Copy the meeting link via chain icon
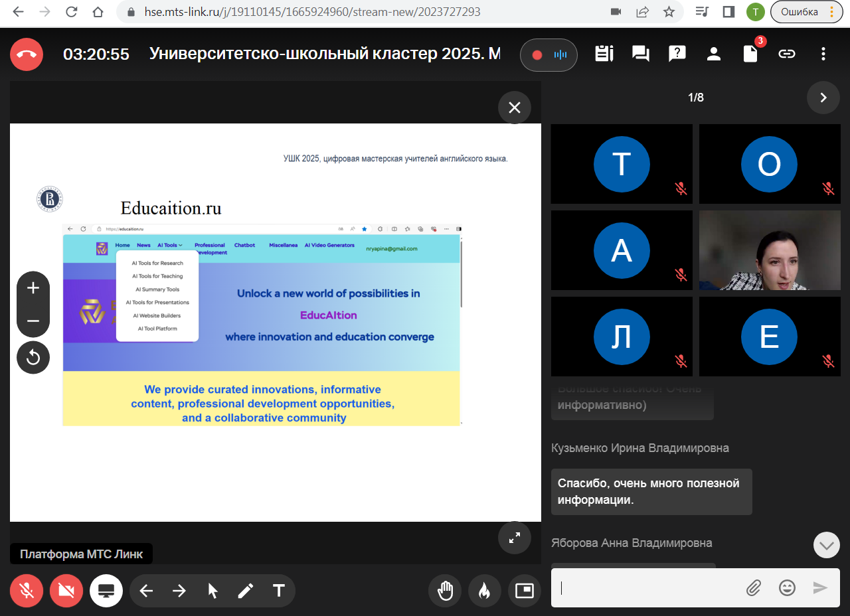 pyautogui.click(x=787, y=54)
